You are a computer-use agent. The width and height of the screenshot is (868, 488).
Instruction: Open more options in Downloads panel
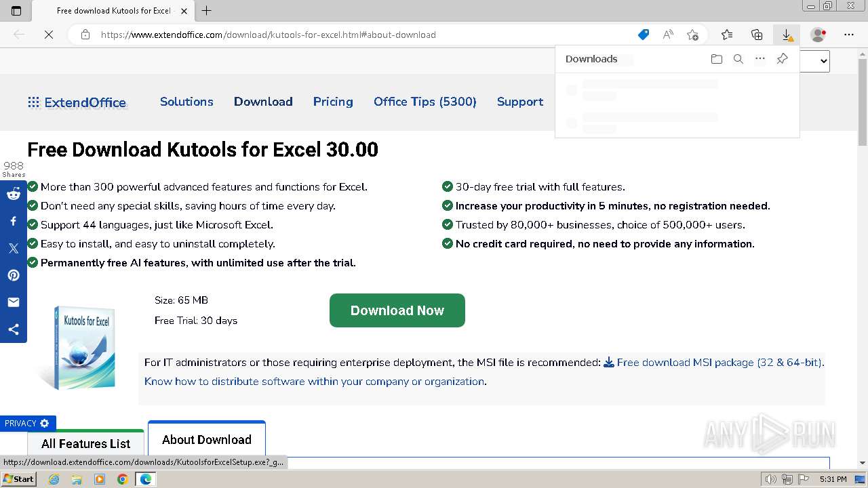point(760,59)
